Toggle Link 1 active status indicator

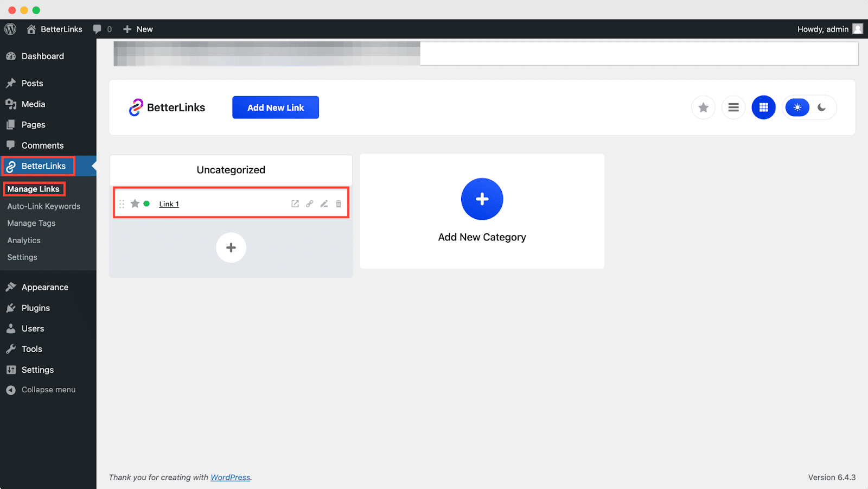(x=146, y=204)
